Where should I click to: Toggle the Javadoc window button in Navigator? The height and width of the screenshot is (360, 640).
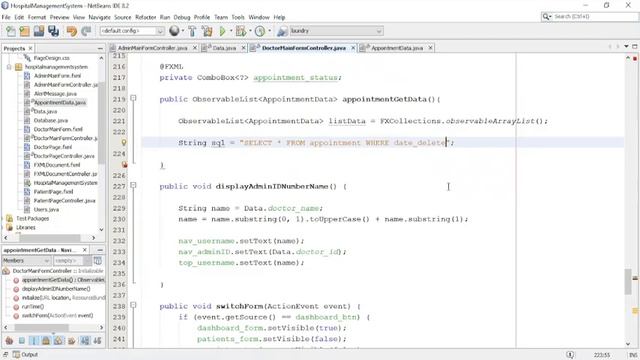tap(98, 260)
